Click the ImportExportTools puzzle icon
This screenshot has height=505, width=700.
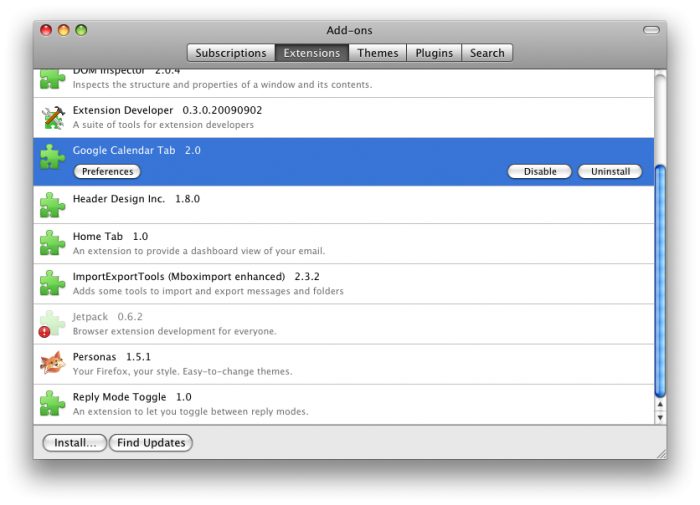[x=52, y=283]
